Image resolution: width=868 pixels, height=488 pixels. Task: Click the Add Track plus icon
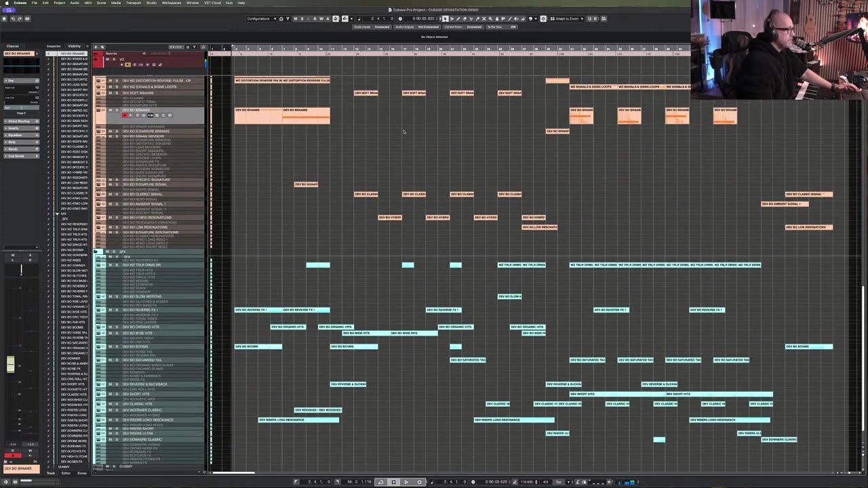[x=96, y=47]
